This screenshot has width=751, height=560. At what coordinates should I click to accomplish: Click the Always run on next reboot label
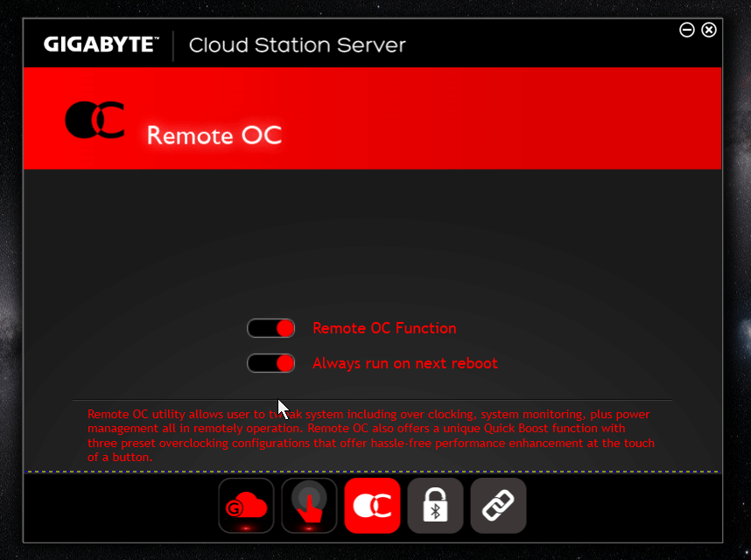[405, 363]
